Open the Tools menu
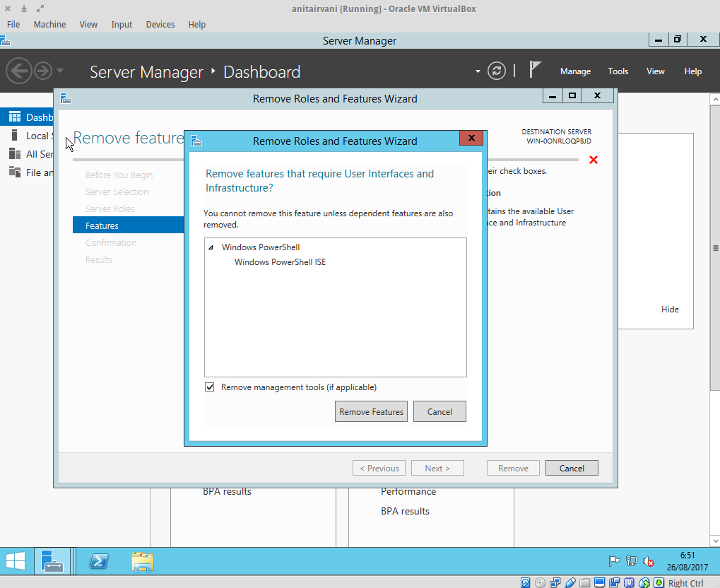 [x=618, y=71]
